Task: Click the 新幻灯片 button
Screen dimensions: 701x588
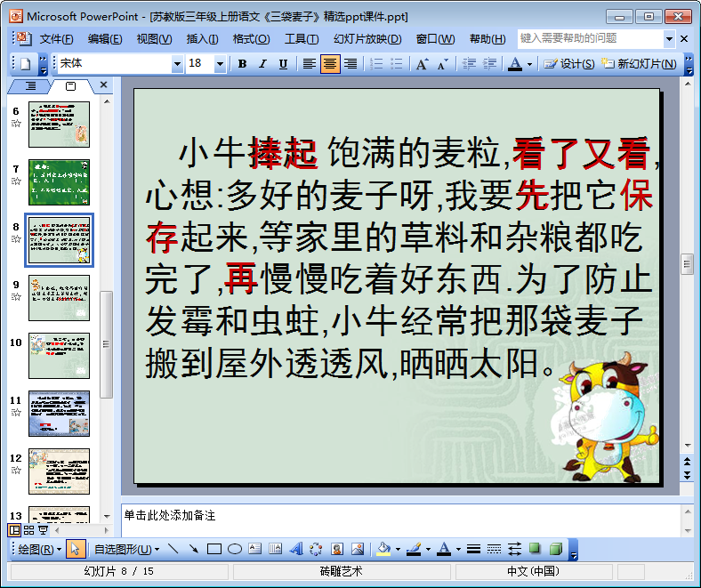Action: (641, 64)
